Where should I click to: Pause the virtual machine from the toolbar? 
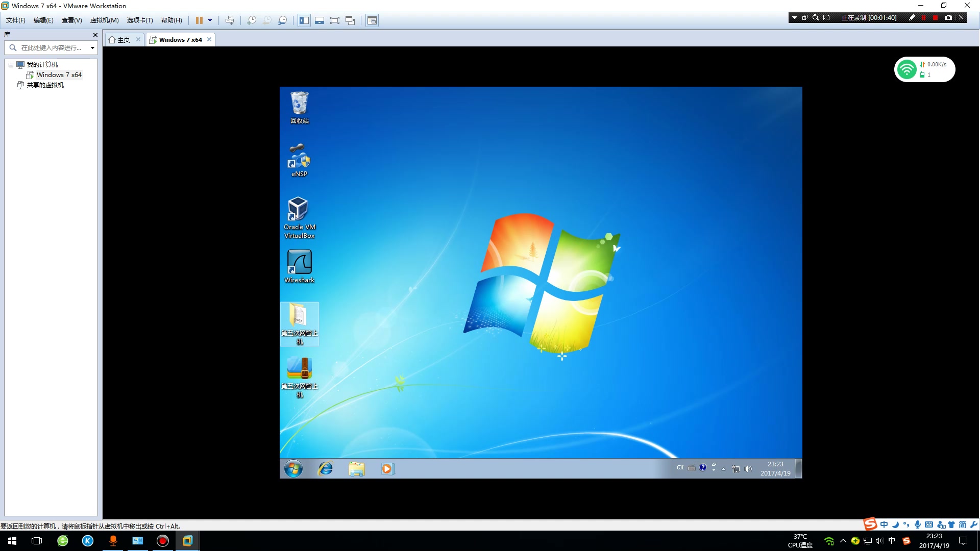point(199,20)
